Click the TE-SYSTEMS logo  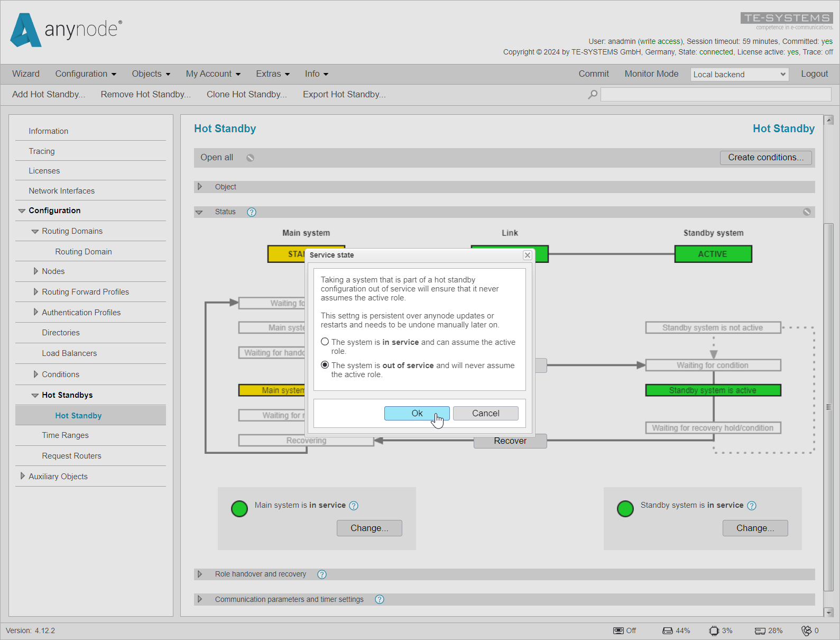(787, 21)
